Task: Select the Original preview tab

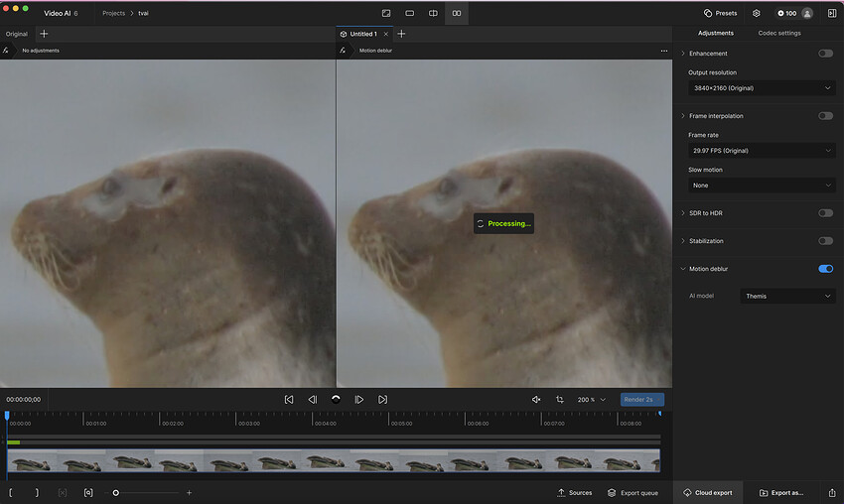Action: (17, 34)
